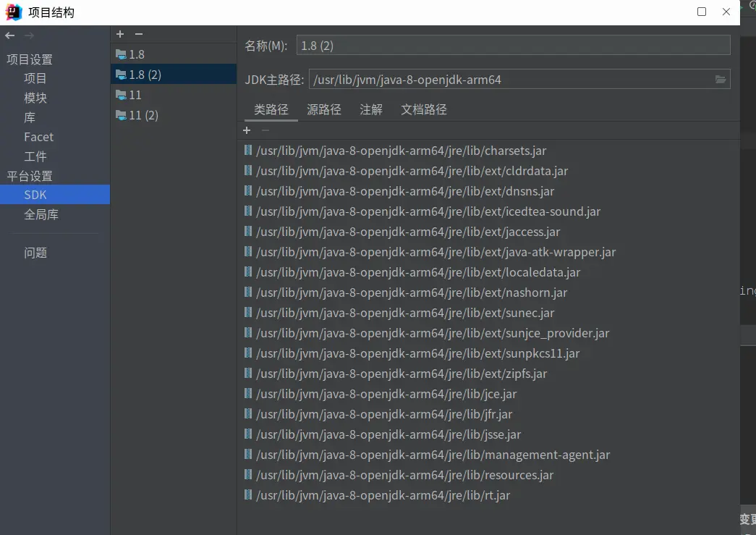Click the 1.8 SDK folder icon
Screen dimensions: 756x535
tap(121, 54)
